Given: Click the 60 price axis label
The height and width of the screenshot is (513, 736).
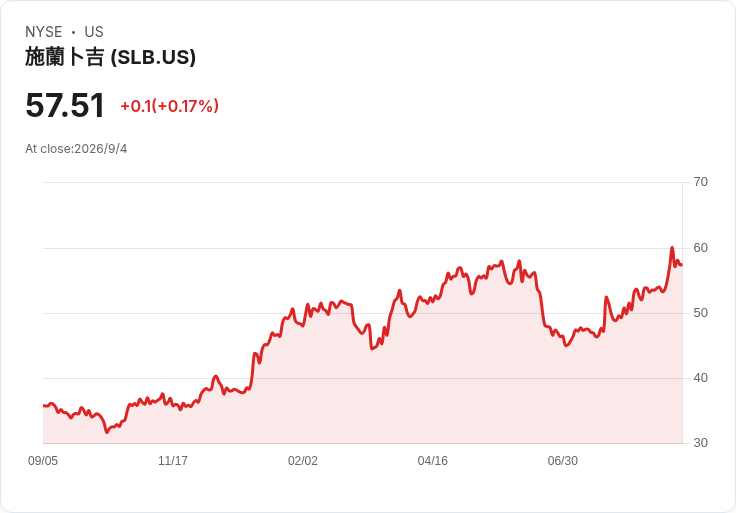Looking at the screenshot, I should (700, 248).
